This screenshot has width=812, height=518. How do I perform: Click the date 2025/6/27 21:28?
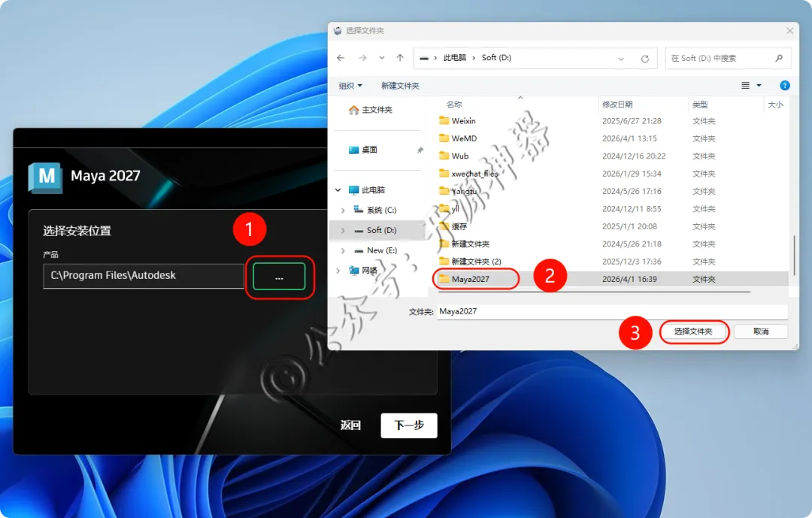click(x=632, y=121)
